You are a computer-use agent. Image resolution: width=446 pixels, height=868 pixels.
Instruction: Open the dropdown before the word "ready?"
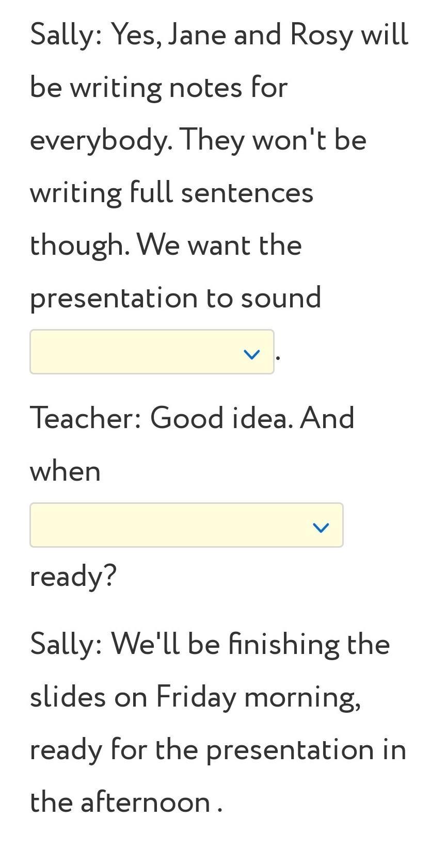186,525
